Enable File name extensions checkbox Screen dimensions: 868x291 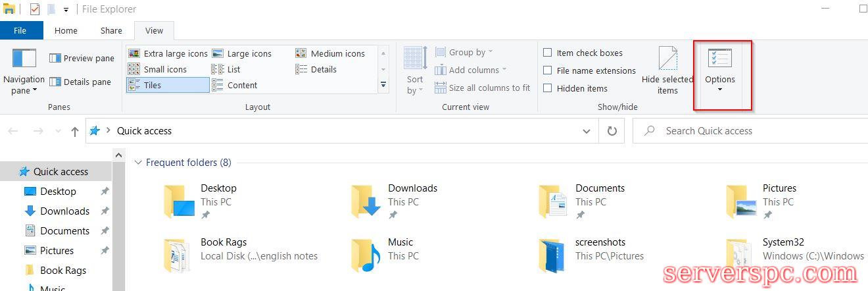(x=547, y=70)
